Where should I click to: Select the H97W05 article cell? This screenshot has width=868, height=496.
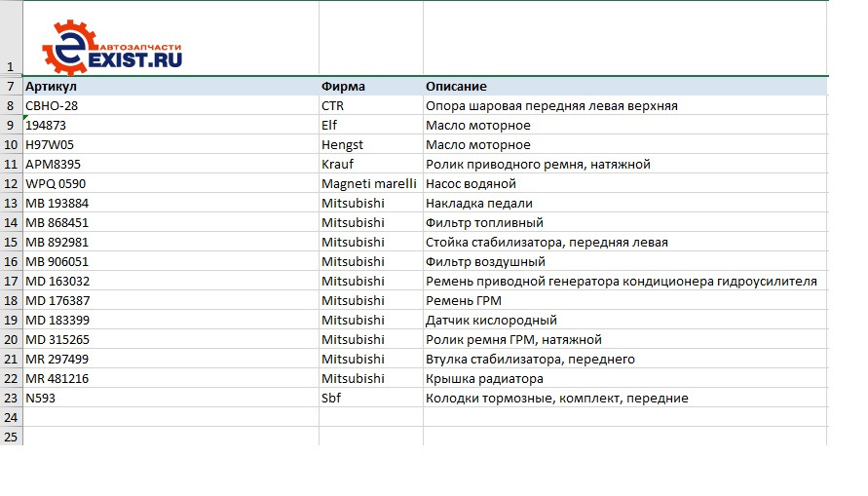(x=170, y=144)
